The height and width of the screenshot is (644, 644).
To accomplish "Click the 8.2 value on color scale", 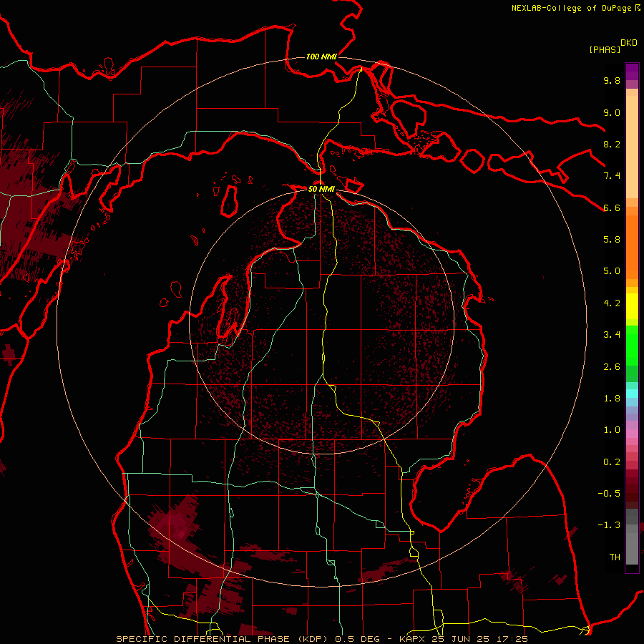I will pyautogui.click(x=612, y=144).
